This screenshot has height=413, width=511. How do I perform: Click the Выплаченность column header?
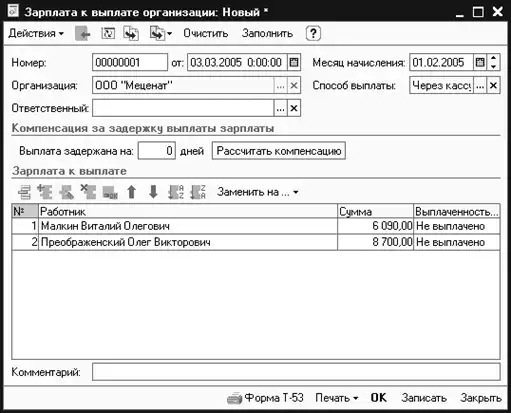click(x=457, y=211)
